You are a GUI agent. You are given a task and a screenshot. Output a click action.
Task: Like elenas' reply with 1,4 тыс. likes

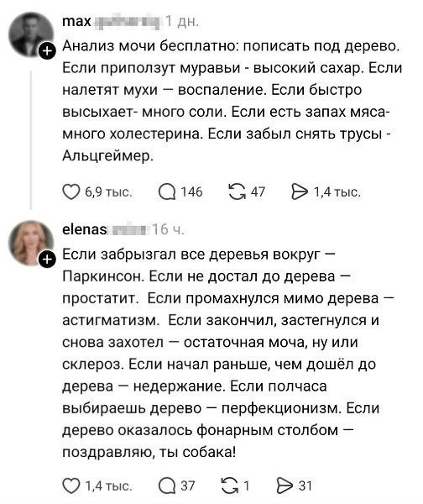pyautogui.click(x=71, y=486)
